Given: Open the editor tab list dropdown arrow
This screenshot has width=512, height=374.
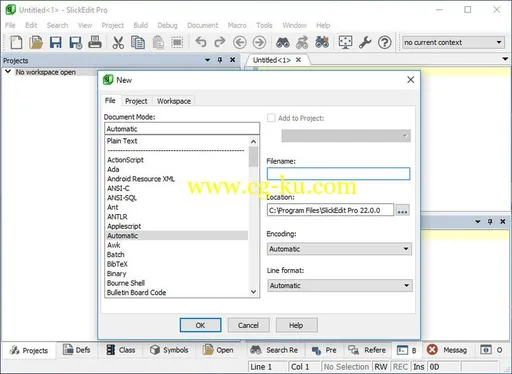Looking at the screenshot, I should pos(505,59).
